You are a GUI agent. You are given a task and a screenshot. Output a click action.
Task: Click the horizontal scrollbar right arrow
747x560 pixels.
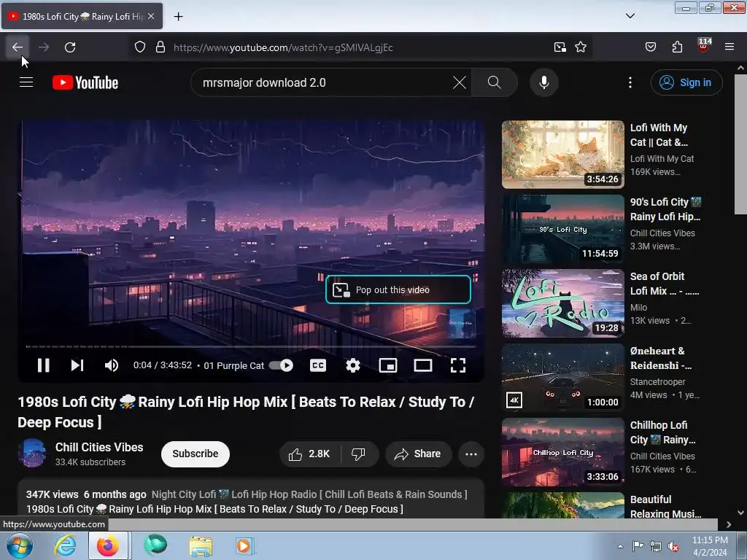[729, 524]
